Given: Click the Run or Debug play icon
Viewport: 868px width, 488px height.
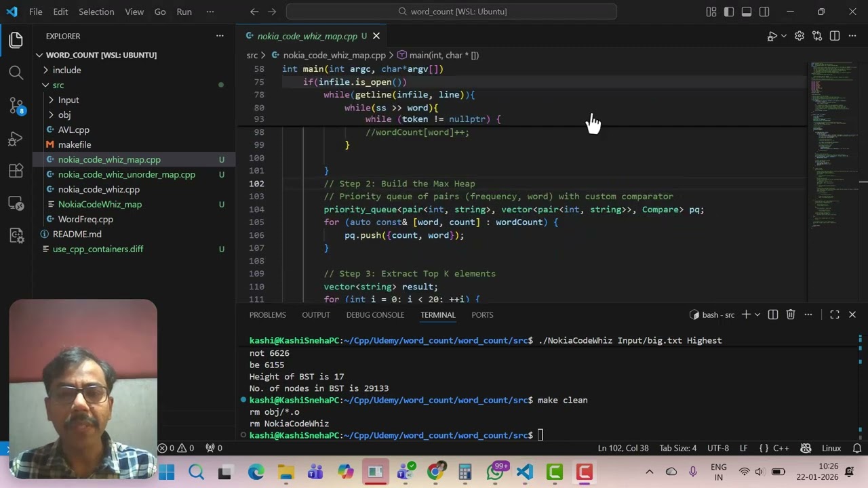Looking at the screenshot, I should [772, 36].
